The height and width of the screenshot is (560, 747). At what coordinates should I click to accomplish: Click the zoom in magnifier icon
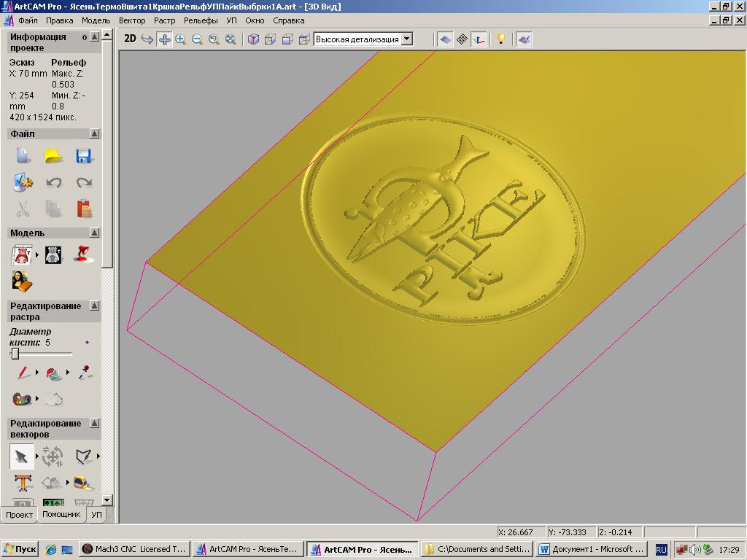click(181, 39)
